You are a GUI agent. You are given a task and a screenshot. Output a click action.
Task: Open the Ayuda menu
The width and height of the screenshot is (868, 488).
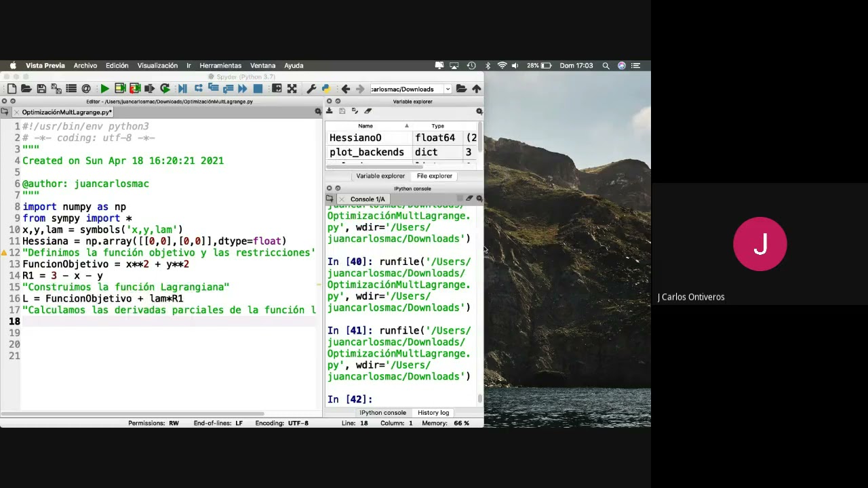pyautogui.click(x=294, y=66)
